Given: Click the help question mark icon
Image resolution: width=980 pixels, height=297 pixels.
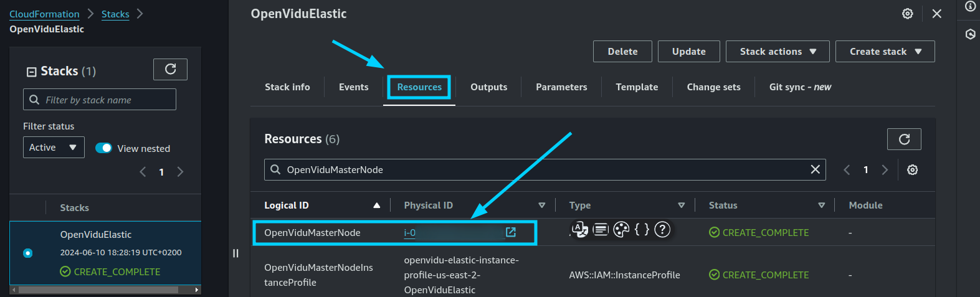Looking at the screenshot, I should coord(662,230).
